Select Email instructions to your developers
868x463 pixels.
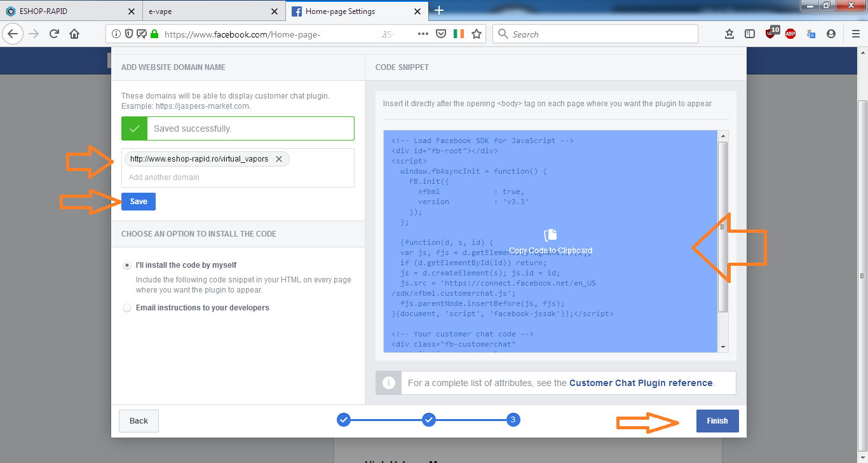[x=127, y=308]
